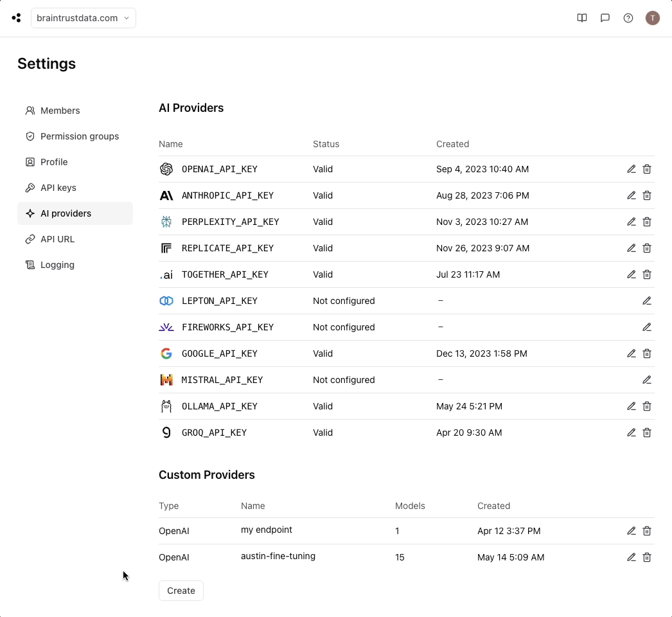Screen dimensions: 672x617
Task: Click the help question mark icon
Action: click(628, 18)
